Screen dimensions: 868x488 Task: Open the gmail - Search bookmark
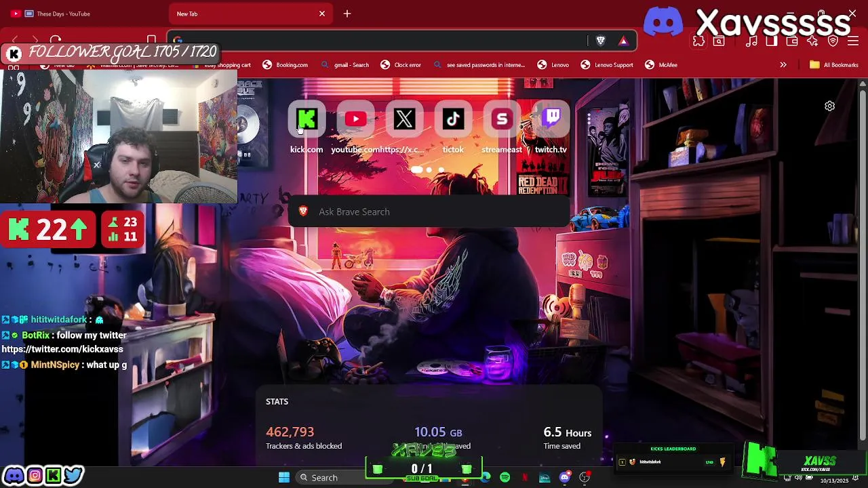344,65
